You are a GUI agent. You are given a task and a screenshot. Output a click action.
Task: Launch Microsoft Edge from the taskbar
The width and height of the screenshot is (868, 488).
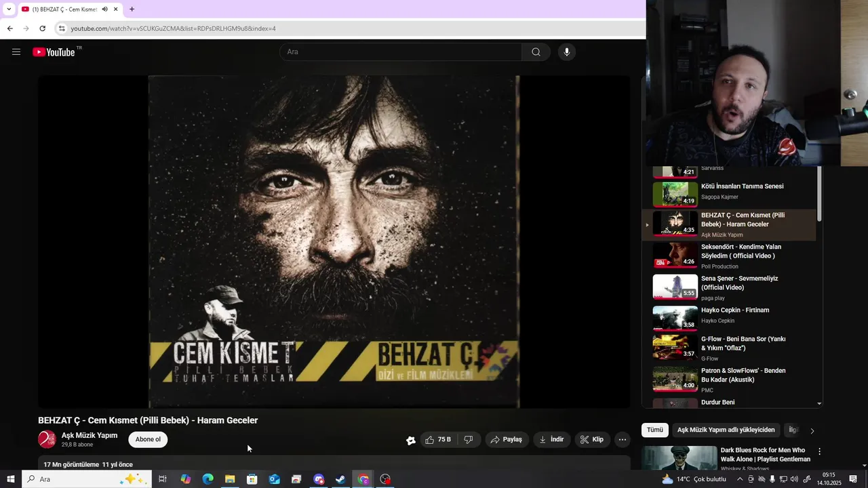208,479
